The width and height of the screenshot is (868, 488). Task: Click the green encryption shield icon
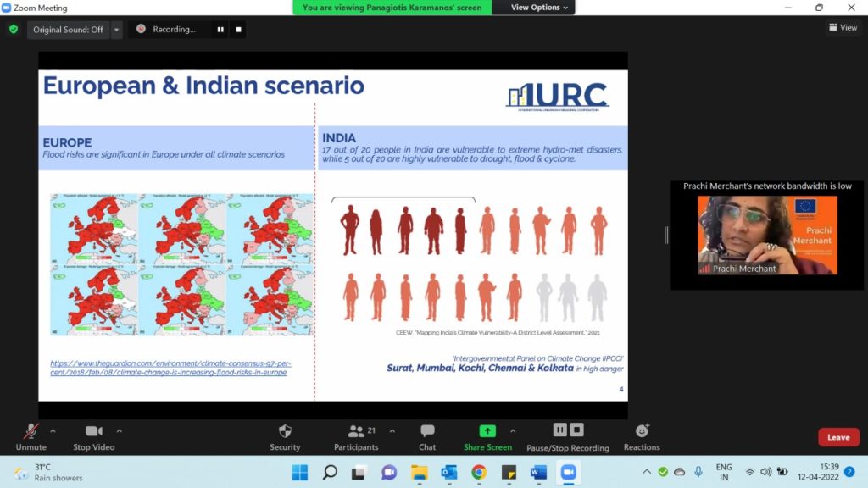click(x=14, y=29)
